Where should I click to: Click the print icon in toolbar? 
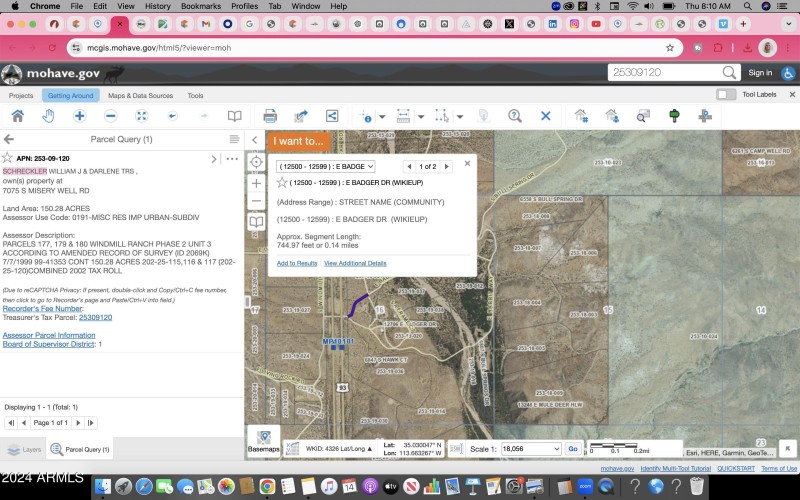click(269, 116)
